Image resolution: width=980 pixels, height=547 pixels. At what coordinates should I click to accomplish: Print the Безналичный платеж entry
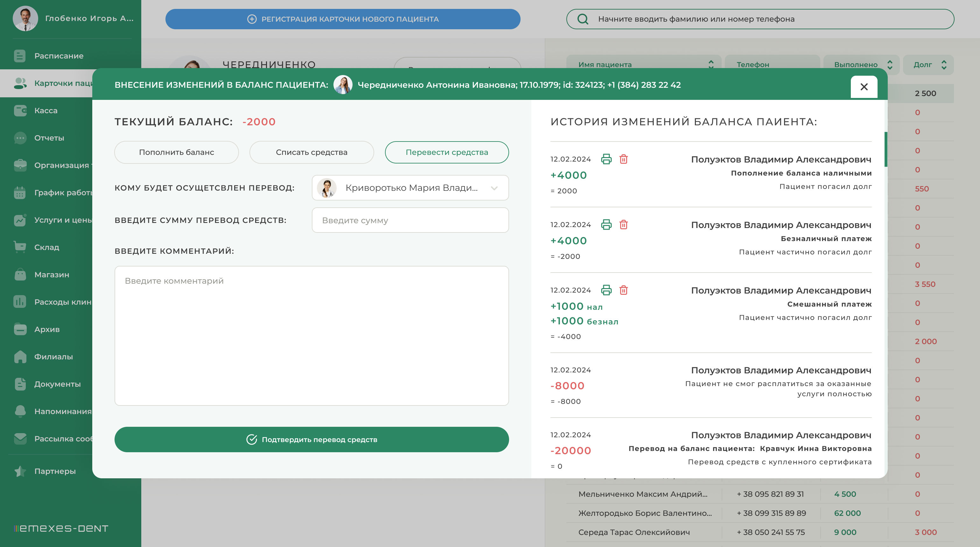click(x=606, y=225)
